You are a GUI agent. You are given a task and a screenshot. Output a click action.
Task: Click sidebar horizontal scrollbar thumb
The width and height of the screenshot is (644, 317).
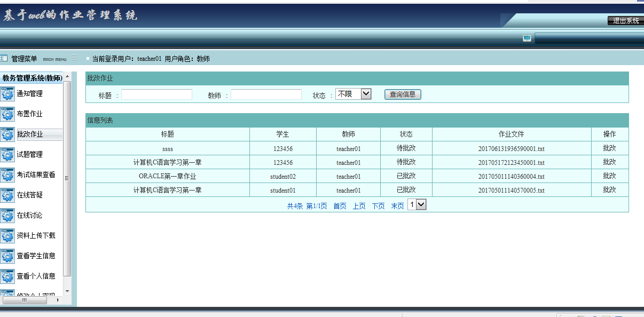pos(25,300)
